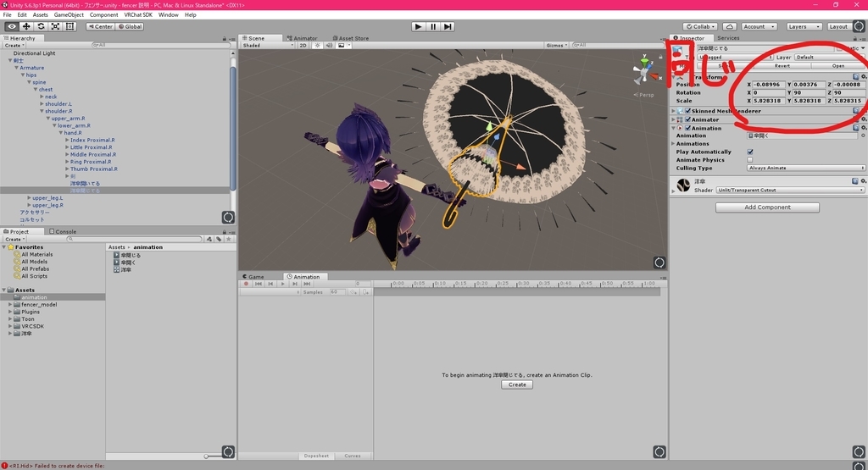This screenshot has width=868, height=470.
Task: Open the File menu
Action: 7,15
